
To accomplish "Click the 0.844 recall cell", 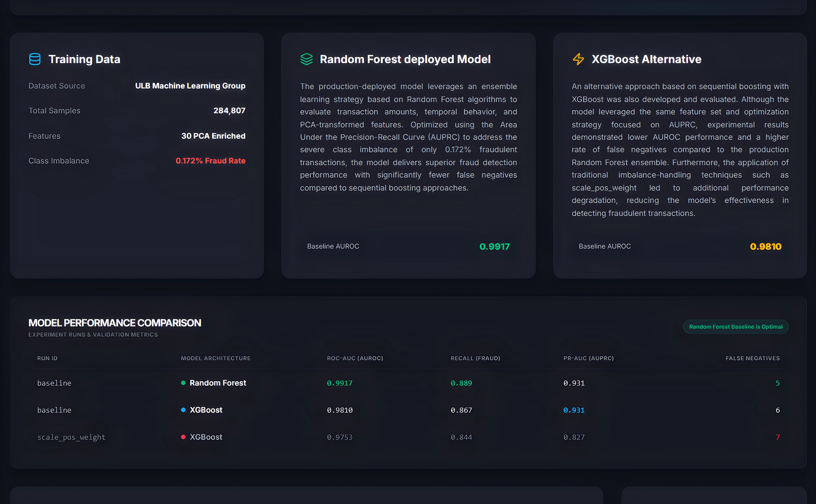I will tap(461, 437).
